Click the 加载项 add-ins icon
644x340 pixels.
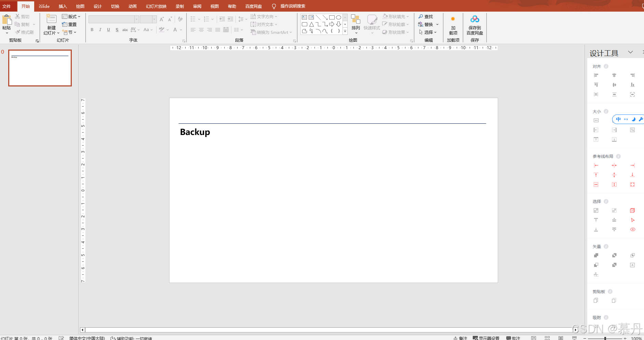[453, 19]
